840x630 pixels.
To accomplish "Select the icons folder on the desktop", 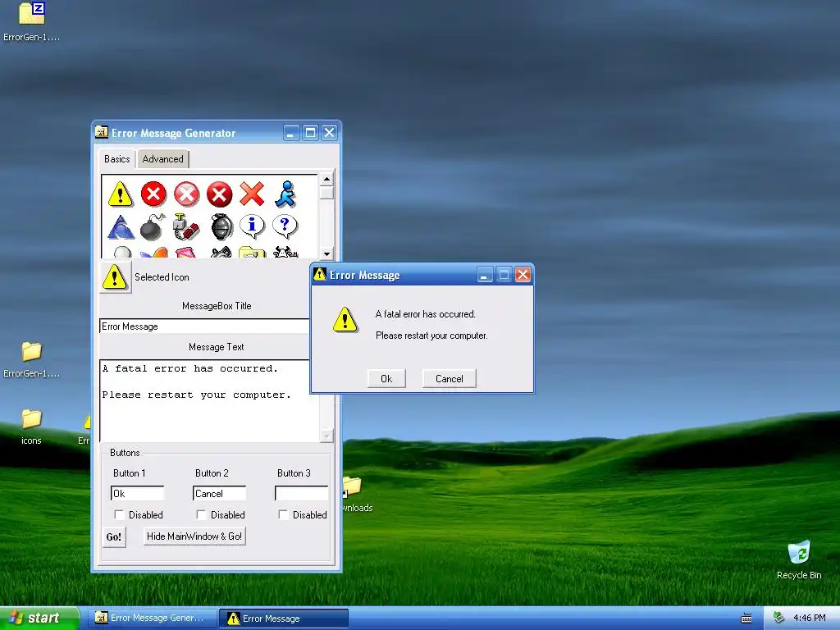I will coord(31,427).
